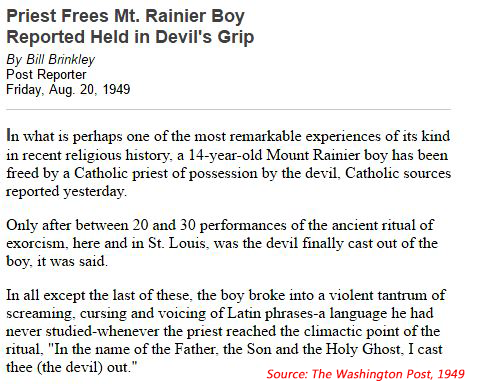The width and height of the screenshot is (487, 391).
Task: Click "In all except the last of these"
Action: pyautogui.click(x=98, y=295)
